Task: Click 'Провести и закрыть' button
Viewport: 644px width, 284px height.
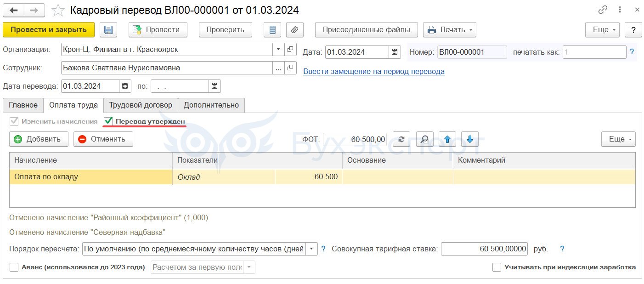Action: [x=49, y=30]
